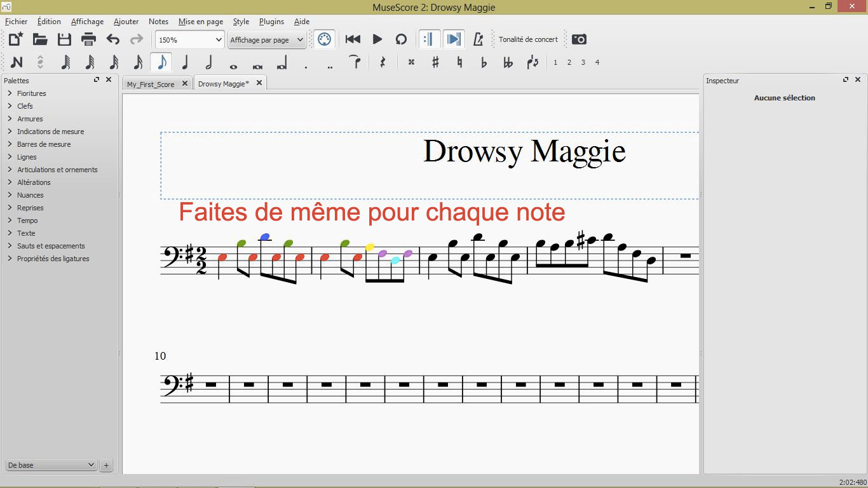This screenshot has width=868, height=488.
Task: Apply a double flat accidental
Action: (508, 62)
